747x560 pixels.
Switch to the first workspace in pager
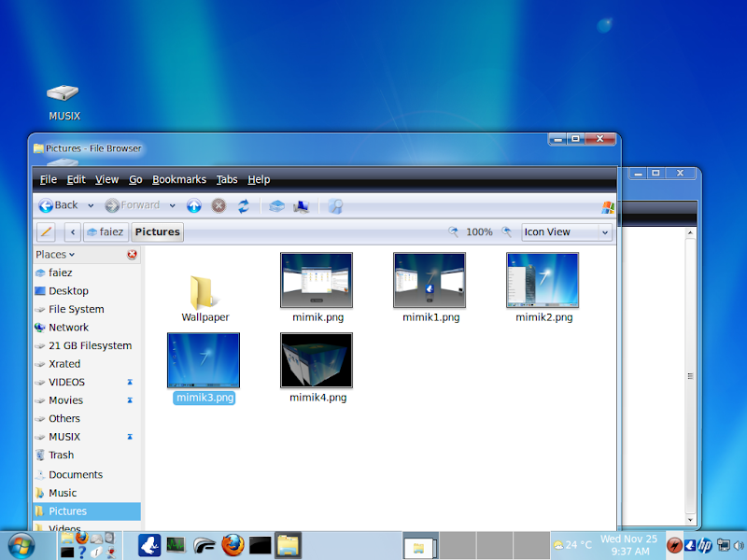421,546
